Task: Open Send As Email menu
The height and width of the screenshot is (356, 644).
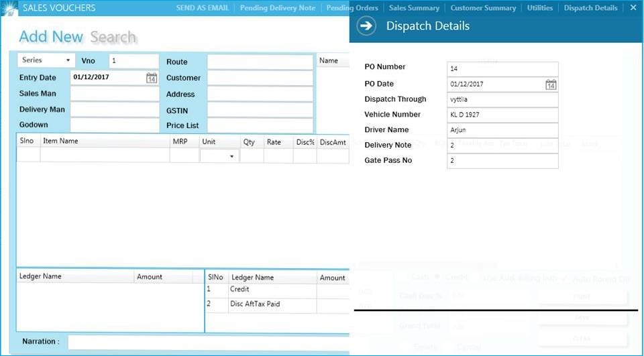Action: coord(202,8)
